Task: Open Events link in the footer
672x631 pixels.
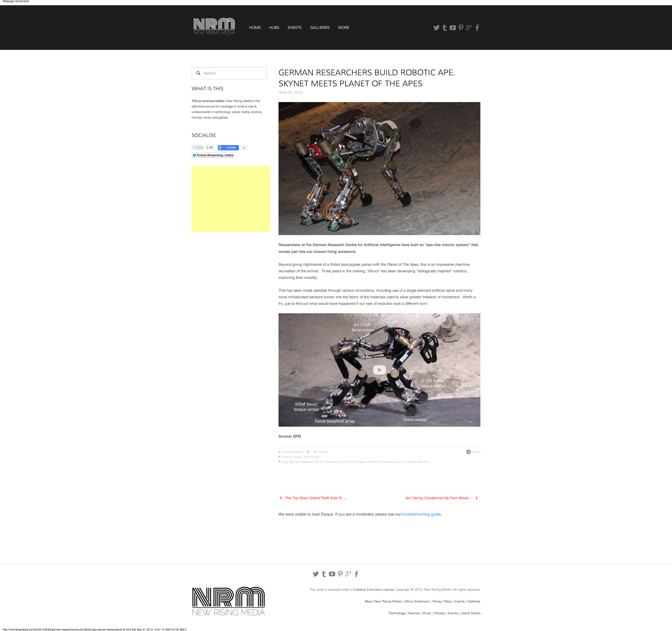Action: click(460, 601)
